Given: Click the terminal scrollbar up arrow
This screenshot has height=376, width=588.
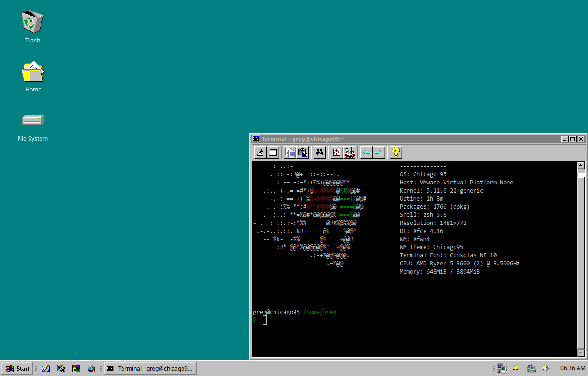Looking at the screenshot, I should point(580,166).
